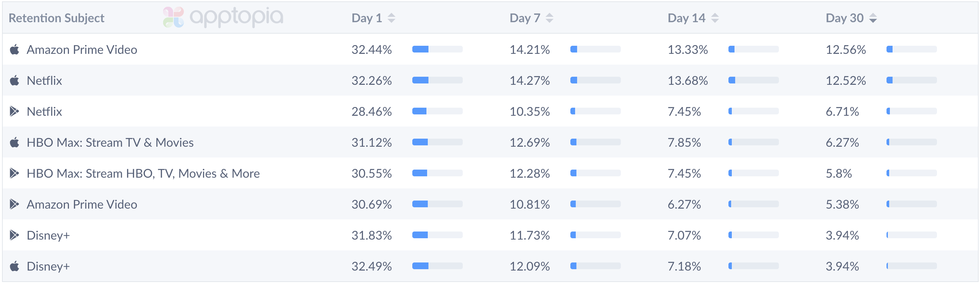Sort table by Day 7 column arrows
Viewport: 980px width, 284px height.
tap(549, 18)
